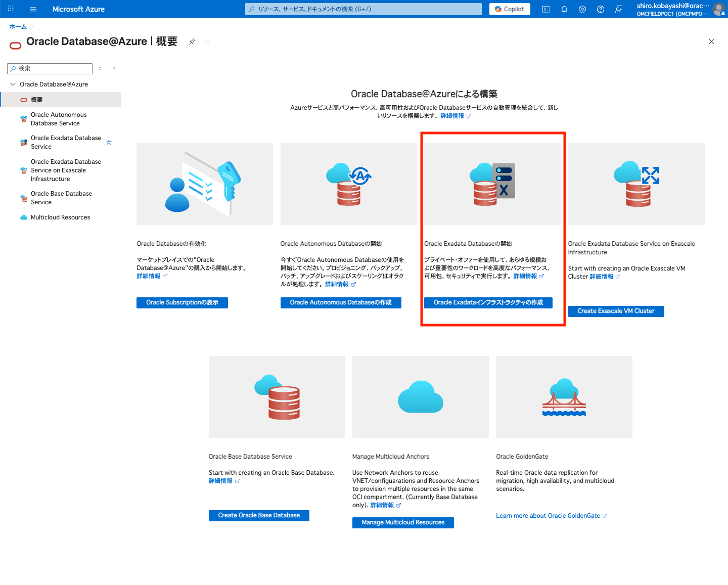Click Create Exascale VM Cluster button
The height and width of the screenshot is (585, 728).
point(616,311)
